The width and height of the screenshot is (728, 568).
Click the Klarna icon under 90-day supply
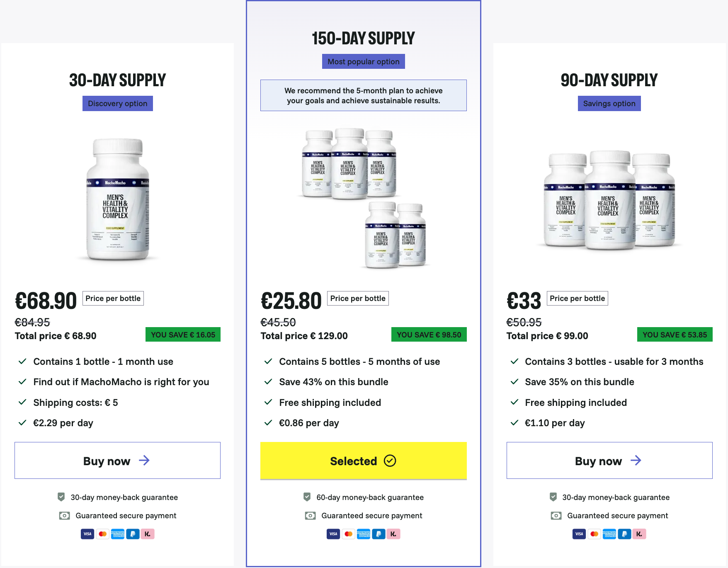pos(639,534)
